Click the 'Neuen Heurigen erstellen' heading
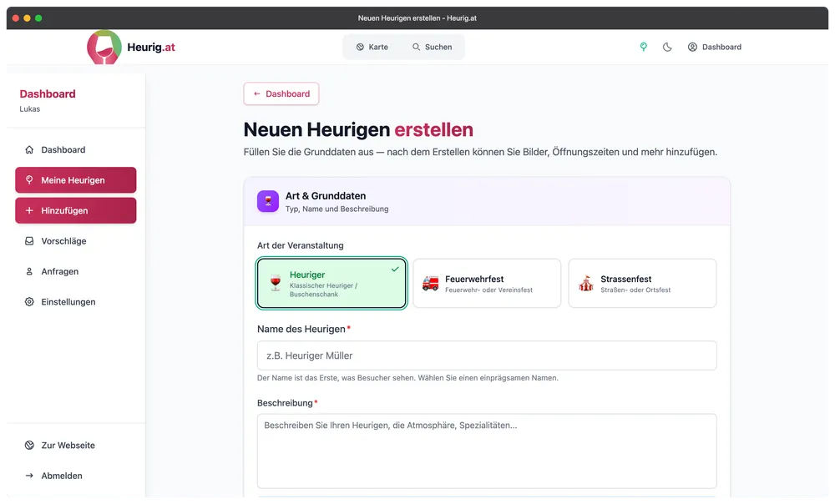 [x=358, y=129]
